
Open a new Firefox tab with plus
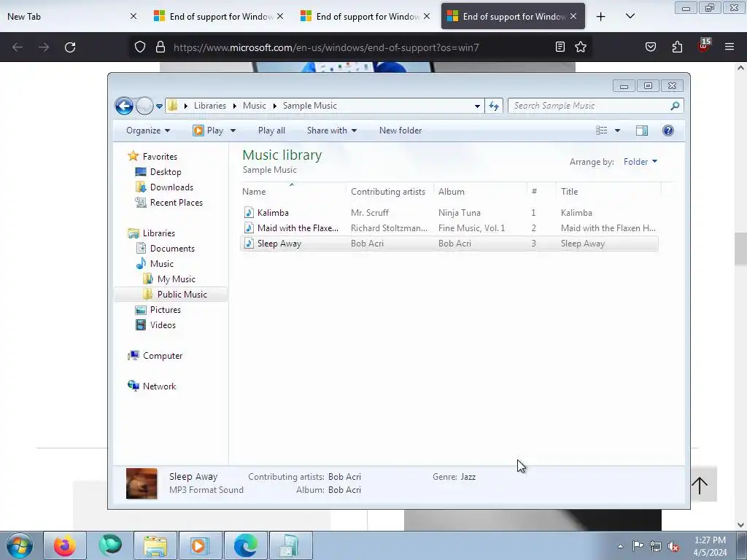coord(601,17)
